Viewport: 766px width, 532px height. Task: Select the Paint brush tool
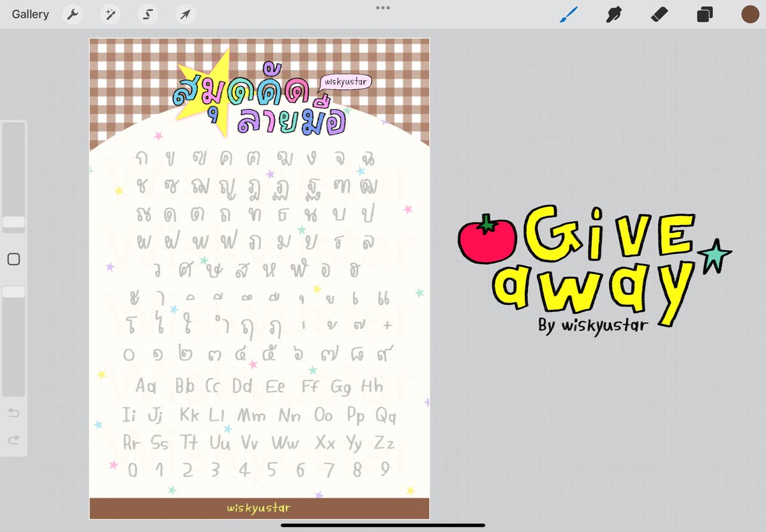click(568, 14)
